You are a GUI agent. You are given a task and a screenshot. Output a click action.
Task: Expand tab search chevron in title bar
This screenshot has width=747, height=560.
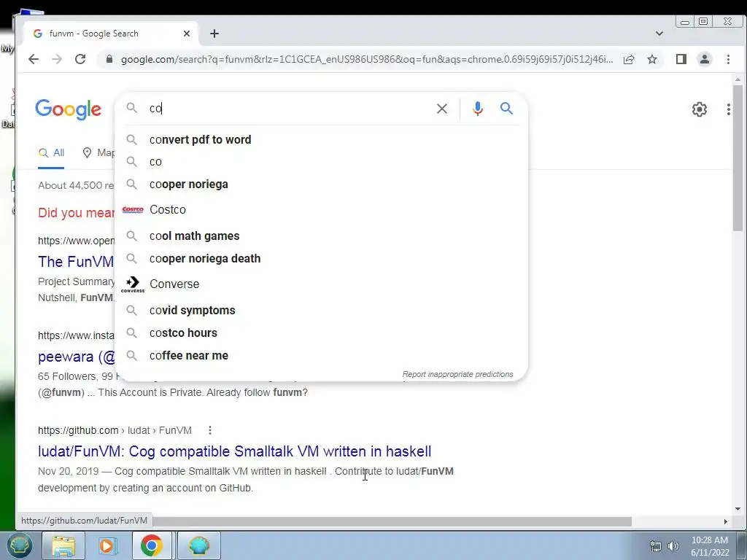click(x=659, y=34)
